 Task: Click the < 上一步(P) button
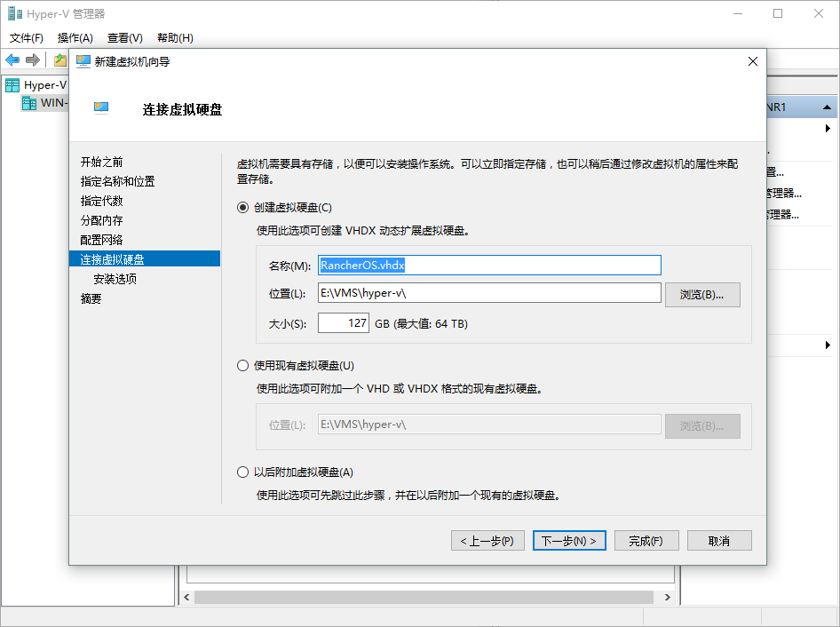tap(487, 541)
